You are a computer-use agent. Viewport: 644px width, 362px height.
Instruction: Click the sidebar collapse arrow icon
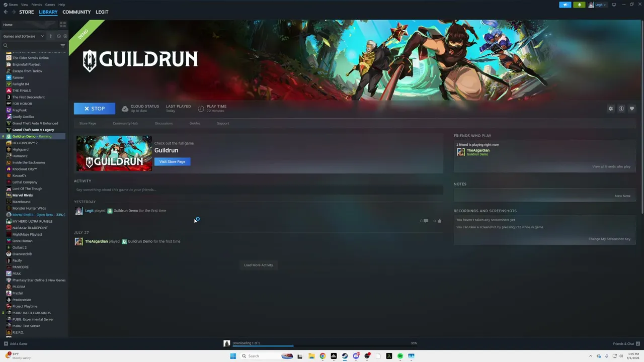coord(50,36)
